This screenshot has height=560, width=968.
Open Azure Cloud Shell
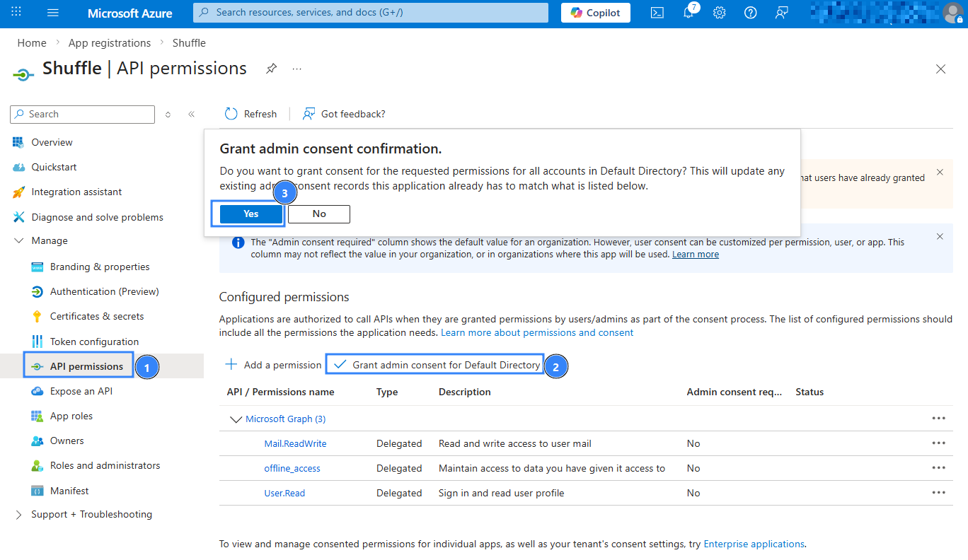[x=657, y=12]
